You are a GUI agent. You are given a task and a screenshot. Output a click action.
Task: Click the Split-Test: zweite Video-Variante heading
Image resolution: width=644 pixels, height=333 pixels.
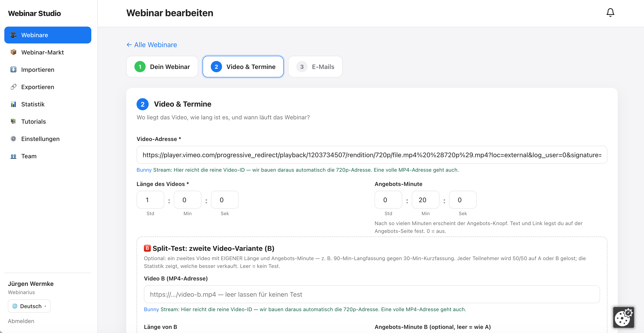[x=213, y=248]
